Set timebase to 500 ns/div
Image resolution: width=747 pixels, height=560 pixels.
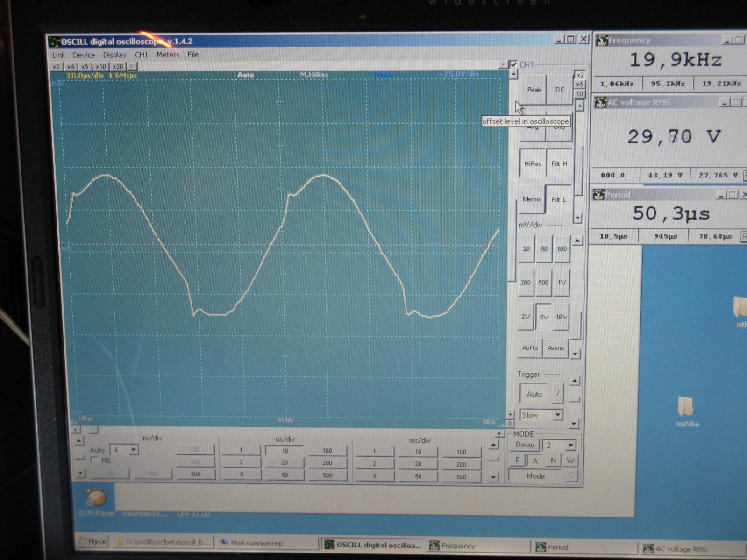(195, 474)
